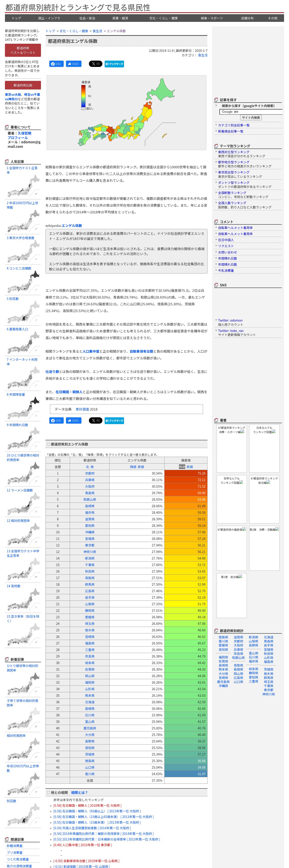
Task: Click X post button below data source
Action: [x=96, y=420]
